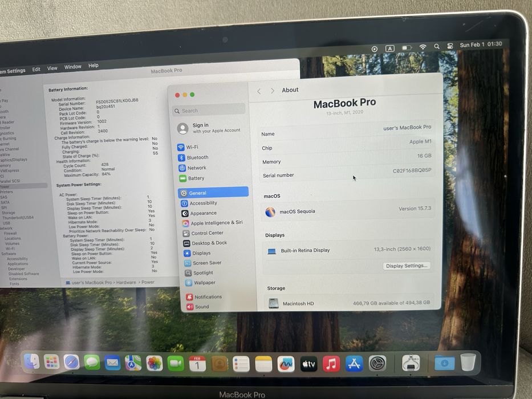
Task: Select the highlighted General sidebar item
Action: pos(213,193)
